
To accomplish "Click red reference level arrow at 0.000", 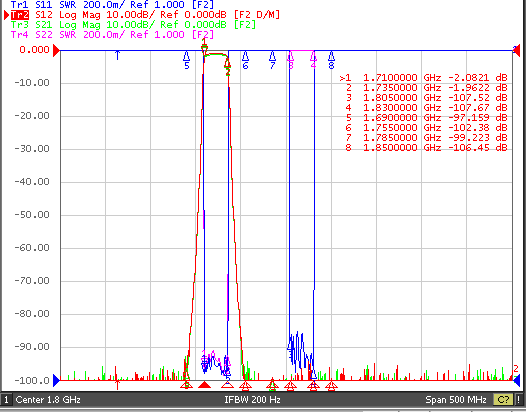I will (x=56, y=51).
